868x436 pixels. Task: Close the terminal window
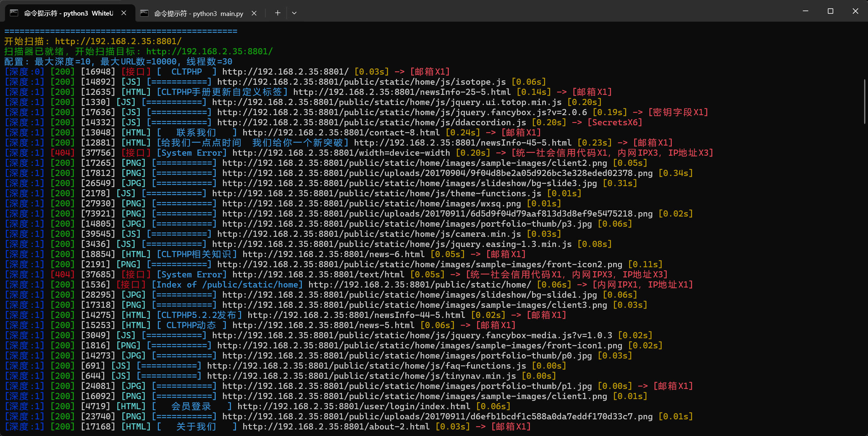pyautogui.click(x=855, y=11)
